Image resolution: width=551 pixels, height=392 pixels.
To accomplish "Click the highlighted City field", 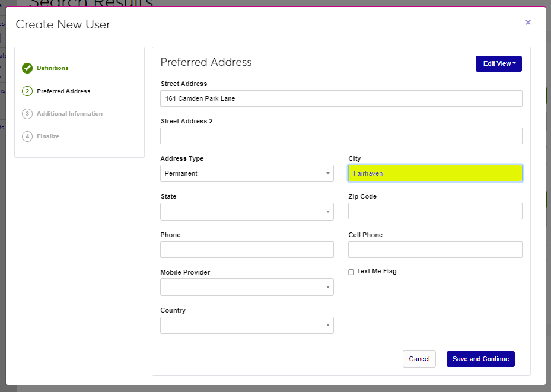I will pos(435,173).
